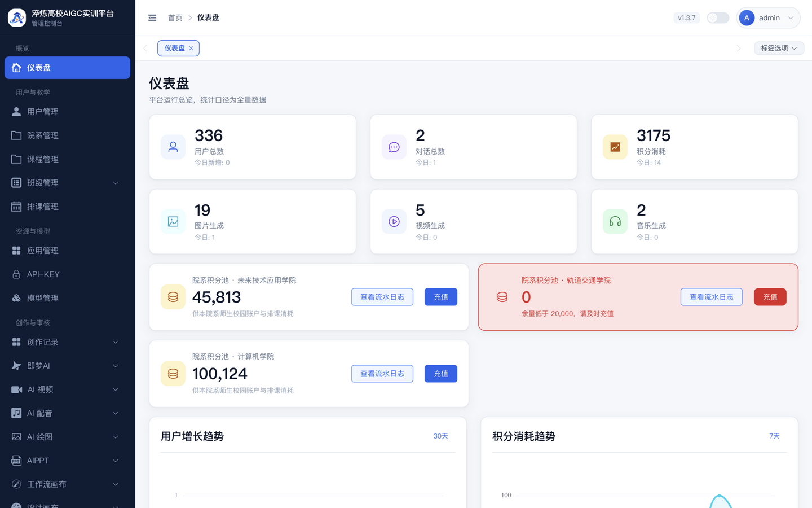This screenshot has width=812, height=508.
Task: Click the chat bubble icon for 对话总数
Action: click(394, 147)
